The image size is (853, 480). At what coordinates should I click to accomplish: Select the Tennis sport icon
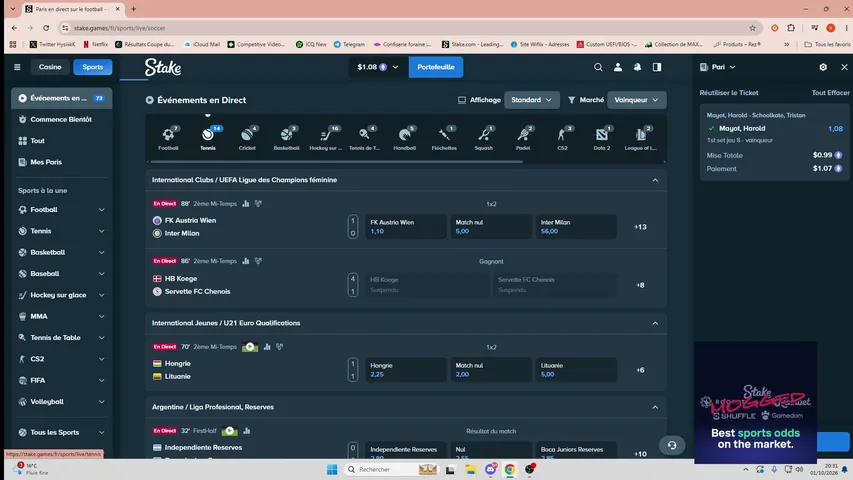tap(208, 138)
